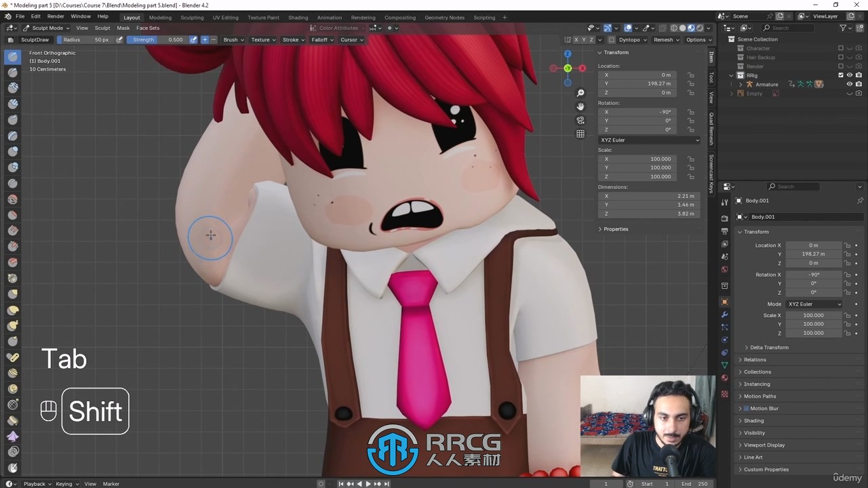Viewport: 868px width, 488px height.
Task: Switch to the UV Editing workspace tab
Action: pyautogui.click(x=225, y=17)
